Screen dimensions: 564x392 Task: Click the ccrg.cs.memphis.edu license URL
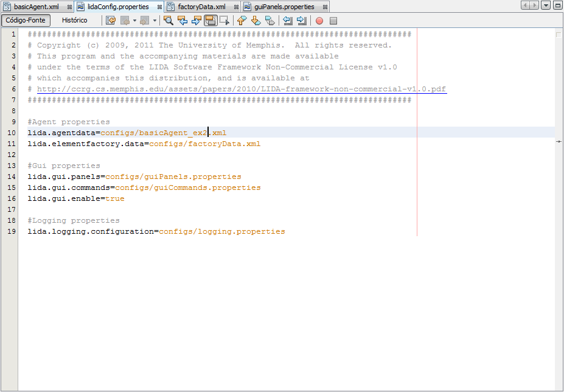[x=241, y=89]
